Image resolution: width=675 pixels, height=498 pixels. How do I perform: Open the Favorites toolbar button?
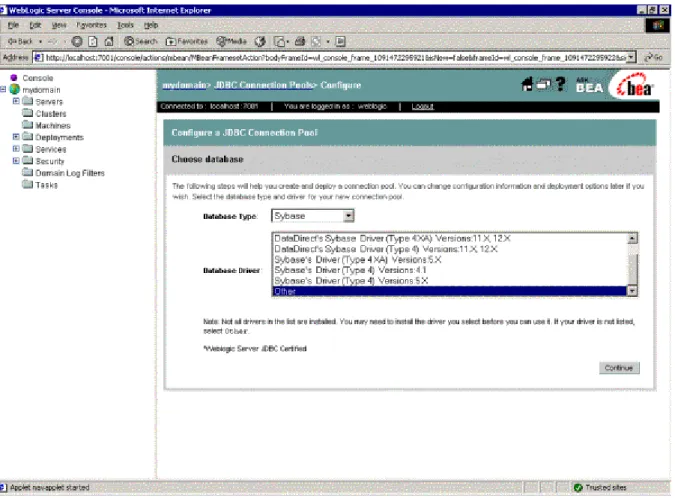pyautogui.click(x=186, y=41)
